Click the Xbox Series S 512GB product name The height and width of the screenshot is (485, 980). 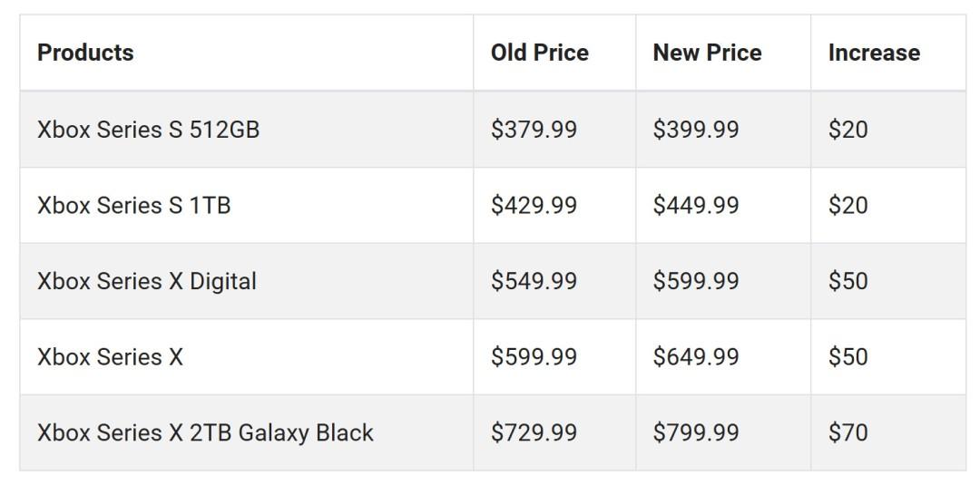[x=148, y=130]
